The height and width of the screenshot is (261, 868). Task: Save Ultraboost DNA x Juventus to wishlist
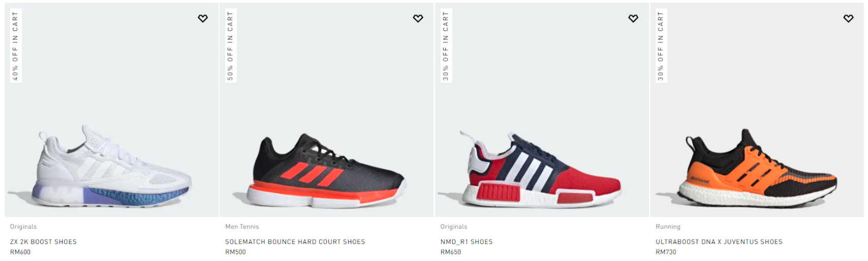pos(848,18)
